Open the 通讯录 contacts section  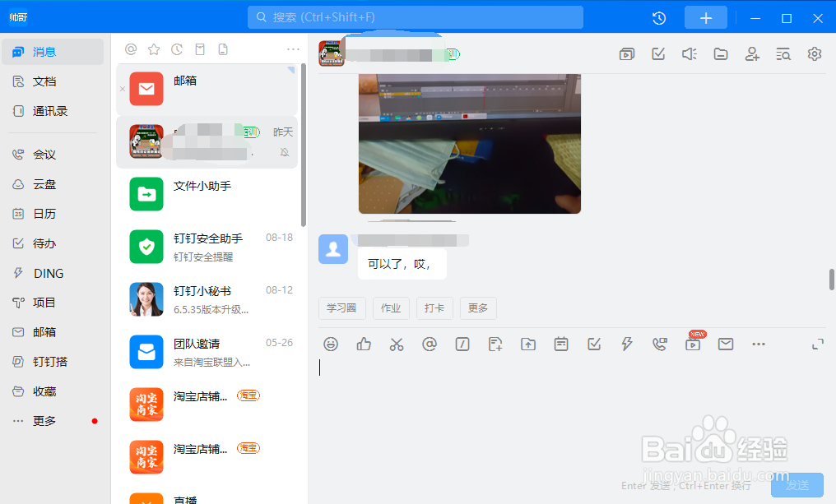point(53,111)
